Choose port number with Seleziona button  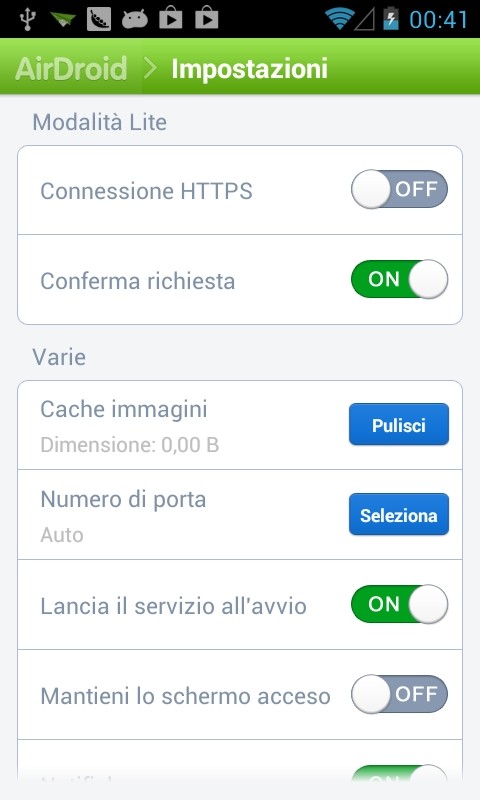pyautogui.click(x=399, y=514)
